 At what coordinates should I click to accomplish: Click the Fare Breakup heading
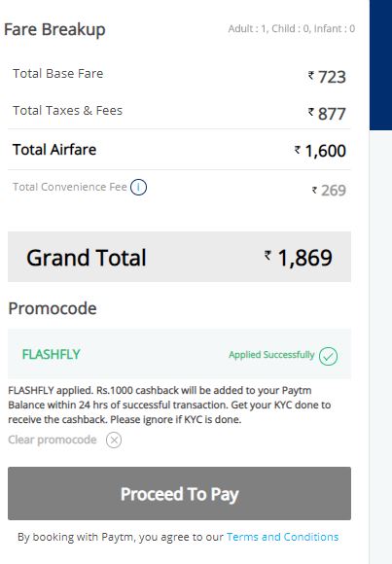[54, 29]
